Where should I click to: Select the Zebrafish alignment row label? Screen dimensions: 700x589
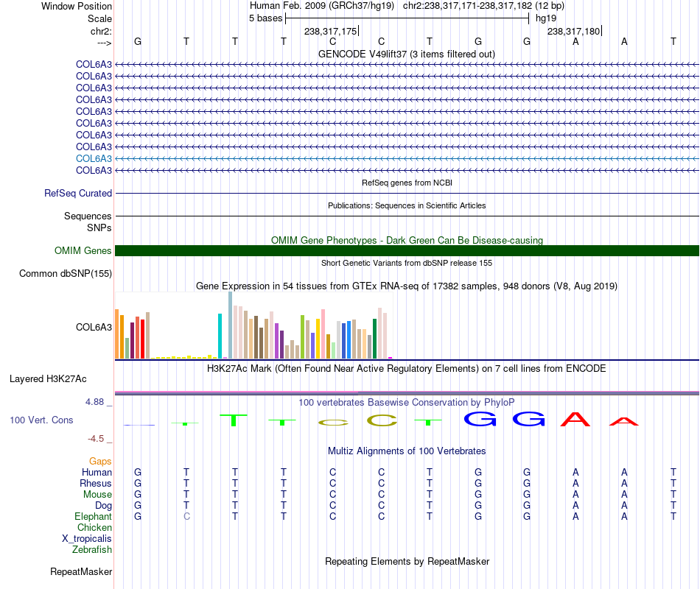(x=92, y=550)
